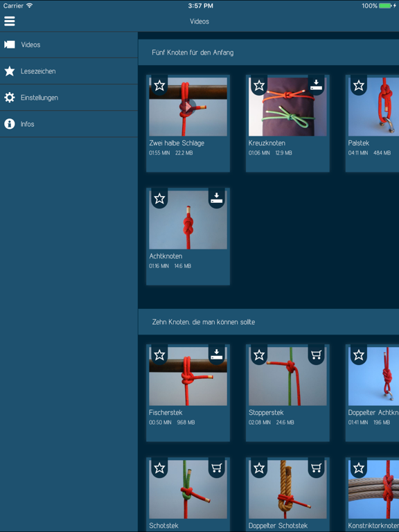Open the Fischerstek video thumbnail
This screenshot has height=532, width=399.
(x=188, y=376)
